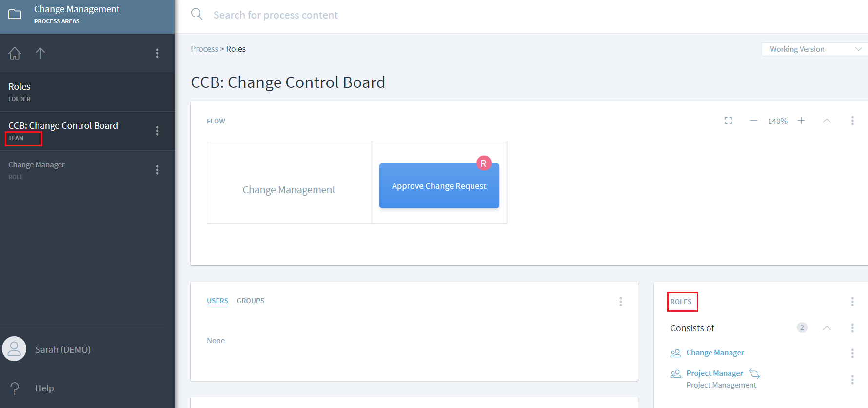
Task: Click the Project Manager swap arrows icon
Action: click(x=754, y=374)
